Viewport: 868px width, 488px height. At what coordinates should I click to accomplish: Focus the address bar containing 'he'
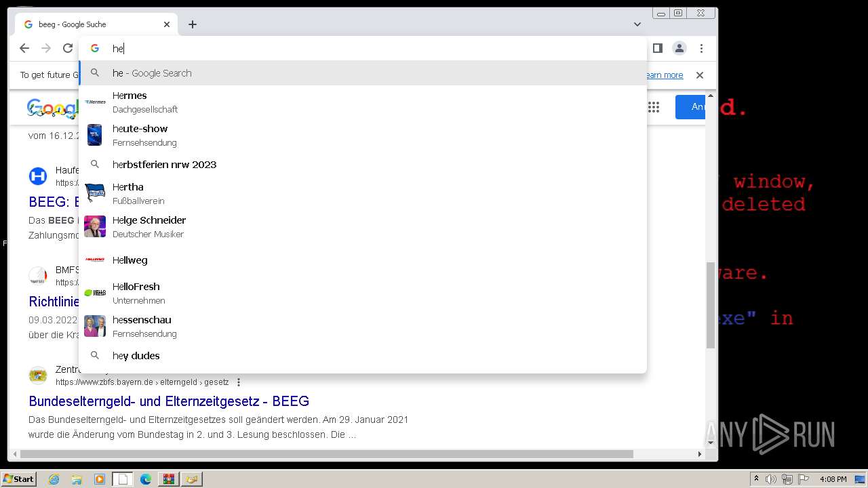coord(363,48)
